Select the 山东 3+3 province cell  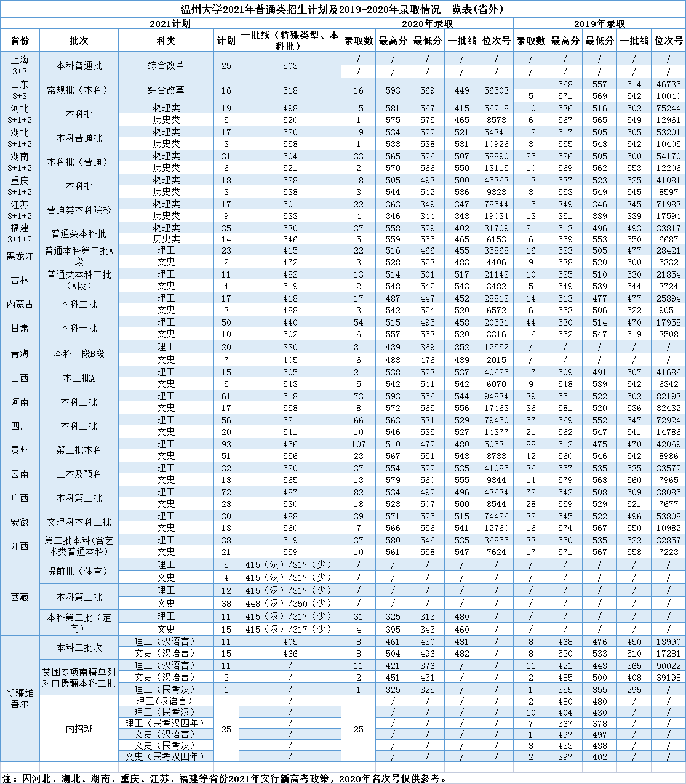click(x=20, y=90)
